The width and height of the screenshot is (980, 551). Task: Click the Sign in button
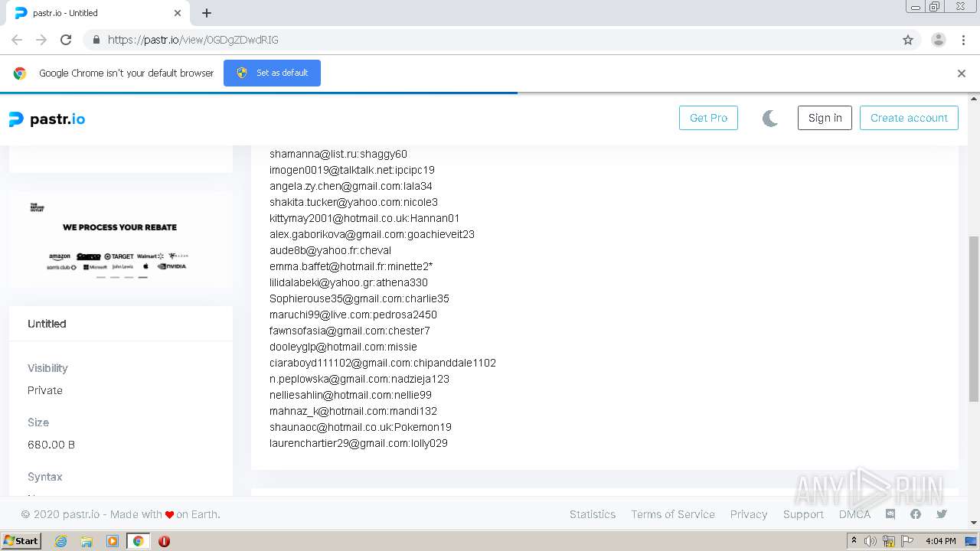click(x=825, y=118)
